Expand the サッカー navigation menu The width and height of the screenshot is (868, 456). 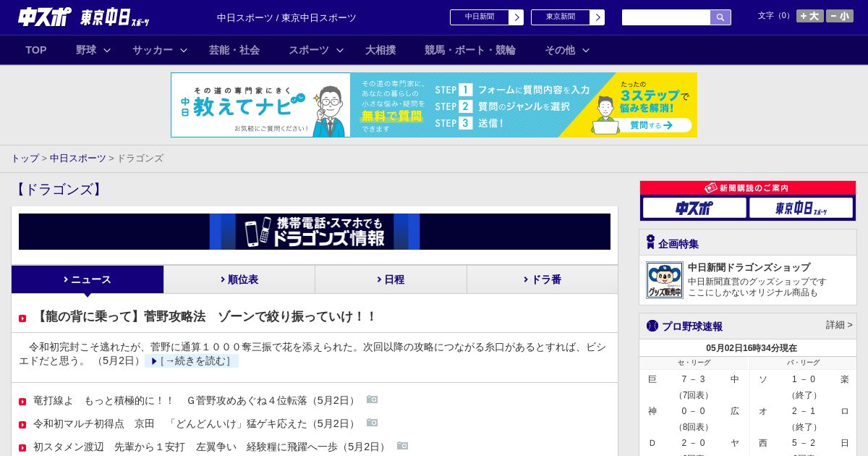[x=160, y=50]
